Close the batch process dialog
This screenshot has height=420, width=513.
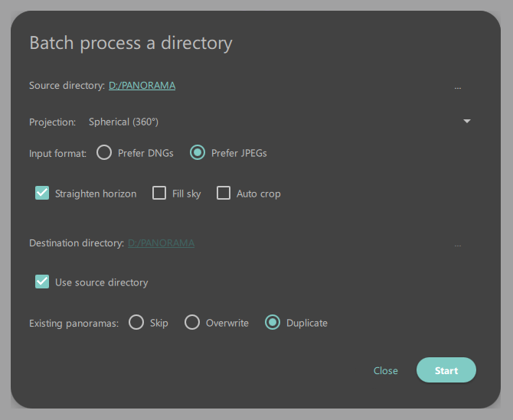point(386,370)
